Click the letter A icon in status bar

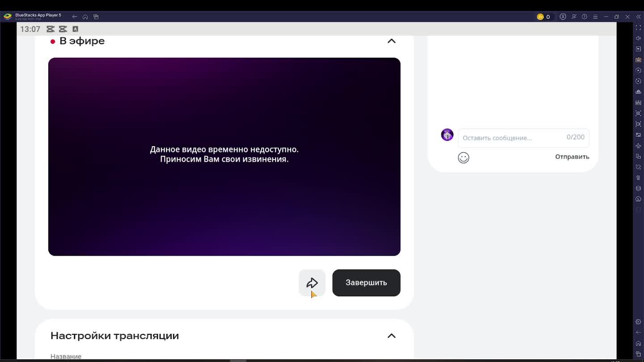[75, 29]
